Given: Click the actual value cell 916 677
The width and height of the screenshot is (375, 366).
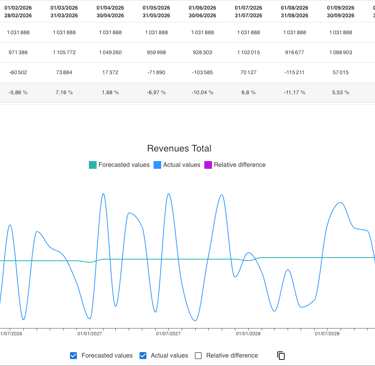Looking at the screenshot, I should pyautogui.click(x=294, y=52).
